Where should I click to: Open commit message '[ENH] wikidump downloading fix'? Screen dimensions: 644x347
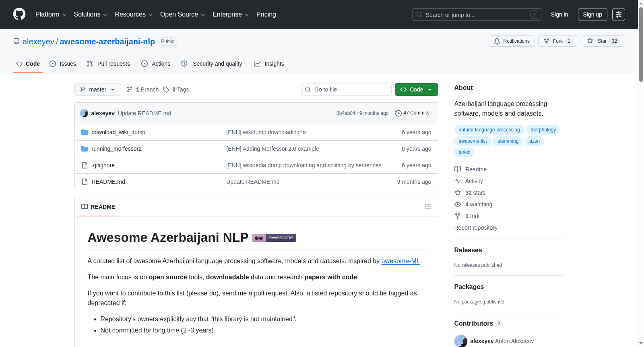266,132
